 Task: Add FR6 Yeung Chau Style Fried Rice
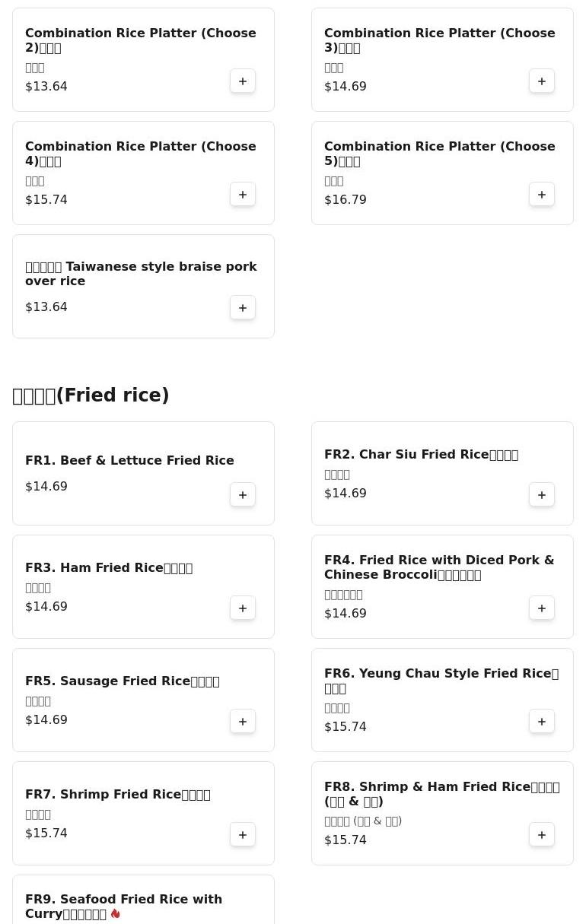[542, 722]
